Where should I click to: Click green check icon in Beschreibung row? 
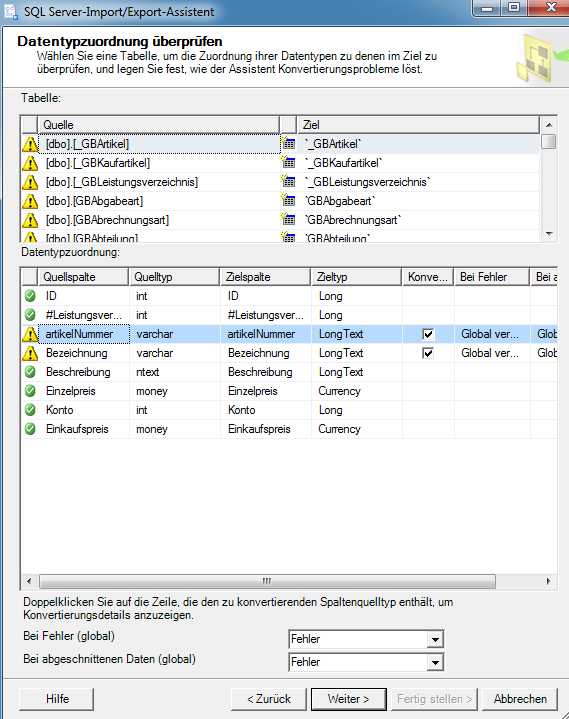click(x=30, y=371)
